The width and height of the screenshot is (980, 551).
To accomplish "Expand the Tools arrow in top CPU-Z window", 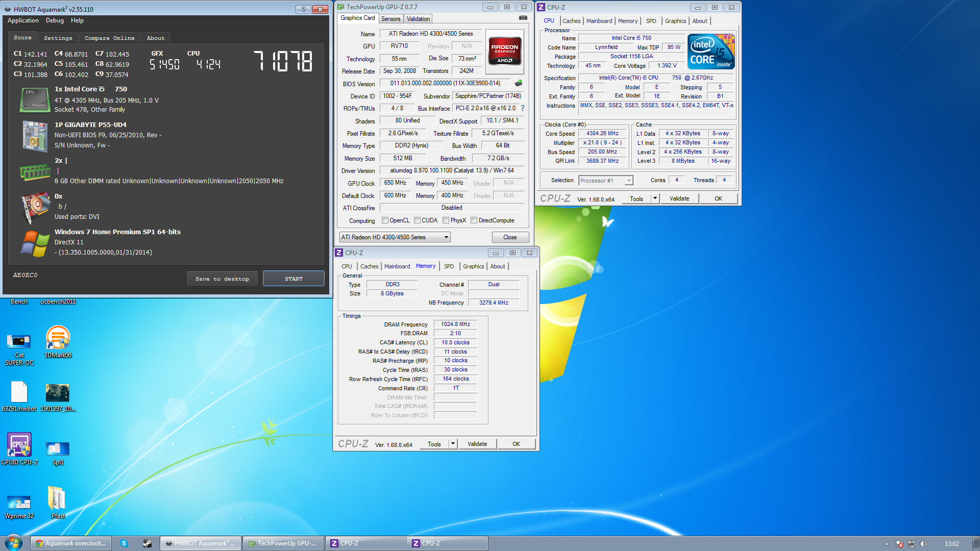I will coord(655,198).
